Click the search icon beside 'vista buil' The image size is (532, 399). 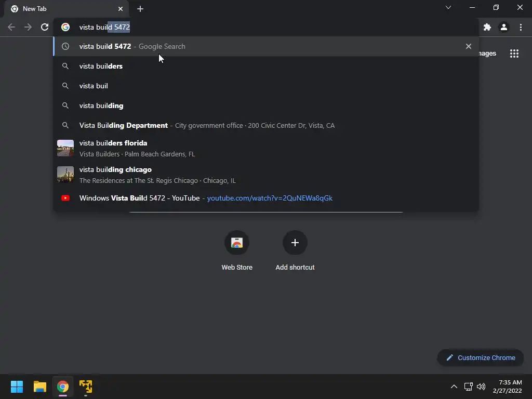[x=65, y=86]
